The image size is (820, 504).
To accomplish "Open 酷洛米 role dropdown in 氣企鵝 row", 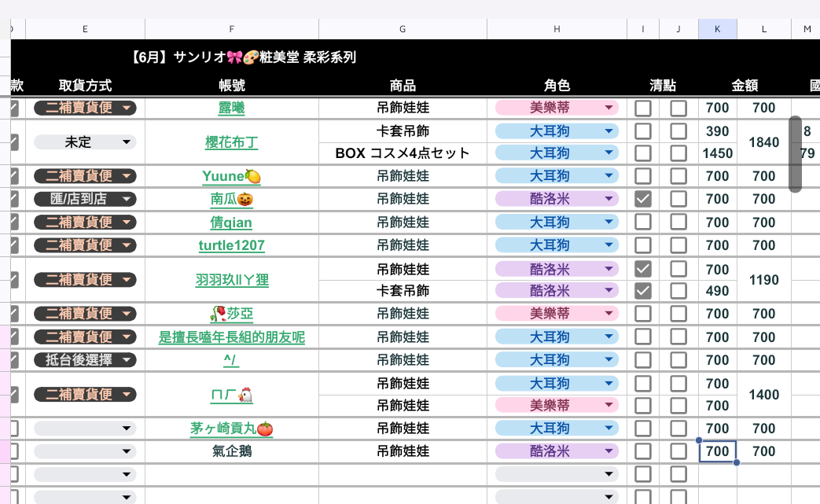I will click(x=609, y=451).
